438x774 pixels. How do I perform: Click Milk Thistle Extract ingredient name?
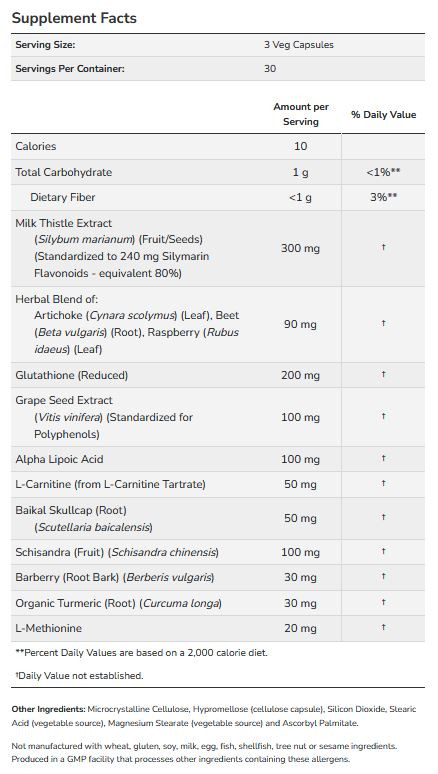(64, 223)
